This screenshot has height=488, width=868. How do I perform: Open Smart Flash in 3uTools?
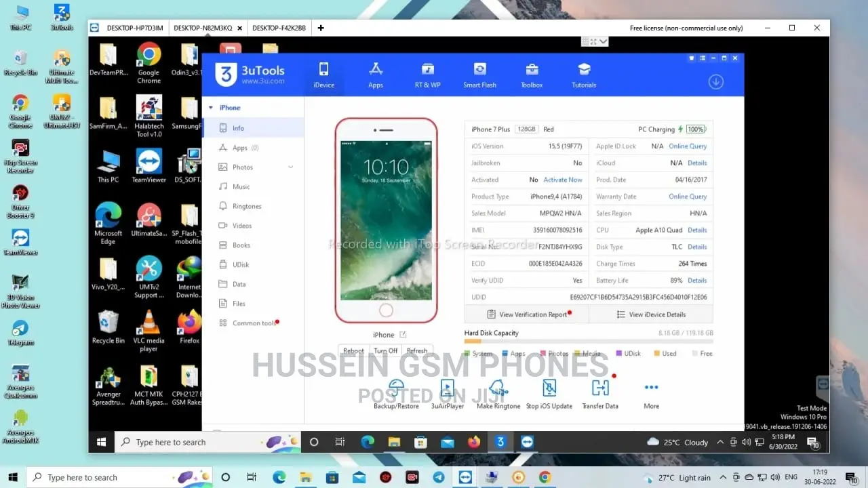coord(479,75)
